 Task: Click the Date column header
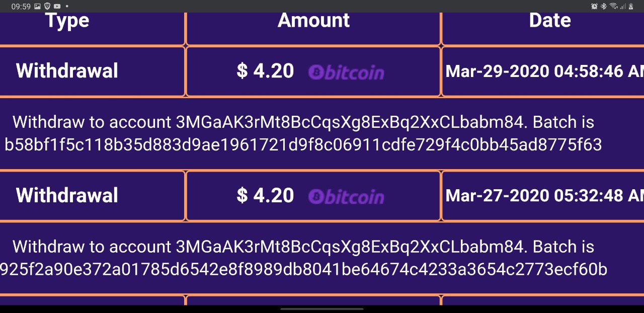[x=549, y=21]
